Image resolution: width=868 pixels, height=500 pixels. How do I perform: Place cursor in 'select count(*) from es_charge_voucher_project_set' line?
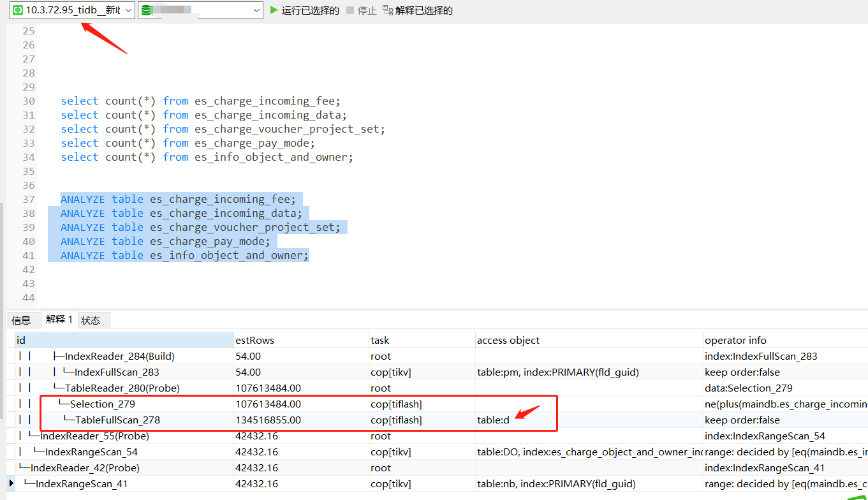pyautogui.click(x=223, y=129)
